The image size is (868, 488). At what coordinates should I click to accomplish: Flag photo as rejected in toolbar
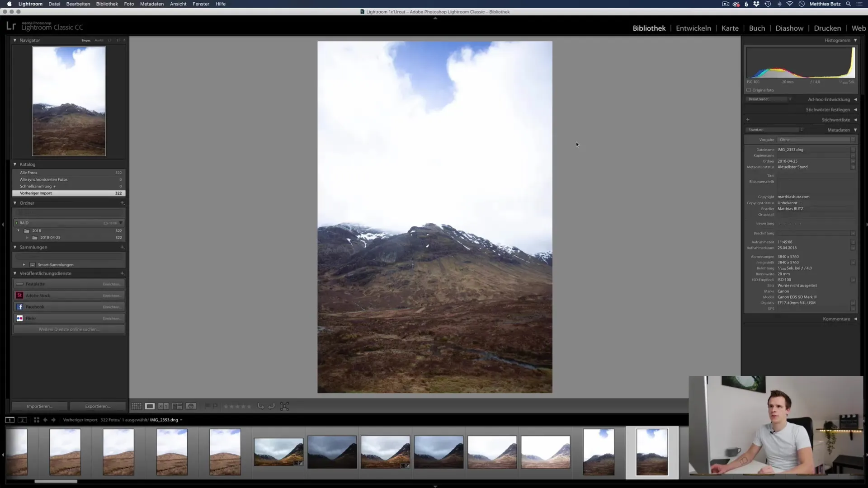[215, 406]
